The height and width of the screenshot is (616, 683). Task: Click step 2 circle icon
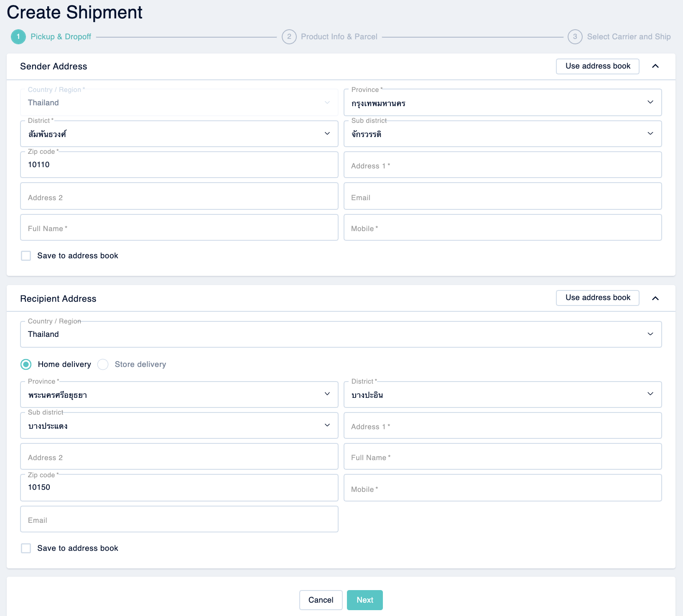(x=289, y=37)
